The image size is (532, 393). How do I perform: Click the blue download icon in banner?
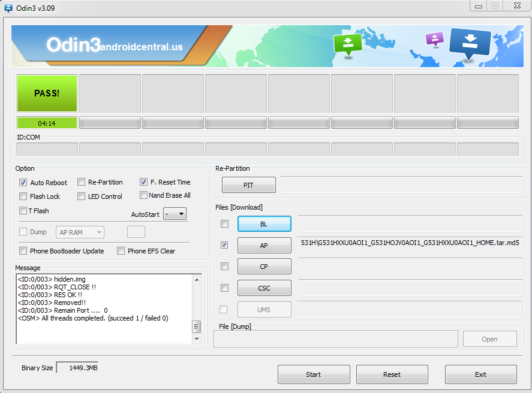470,44
